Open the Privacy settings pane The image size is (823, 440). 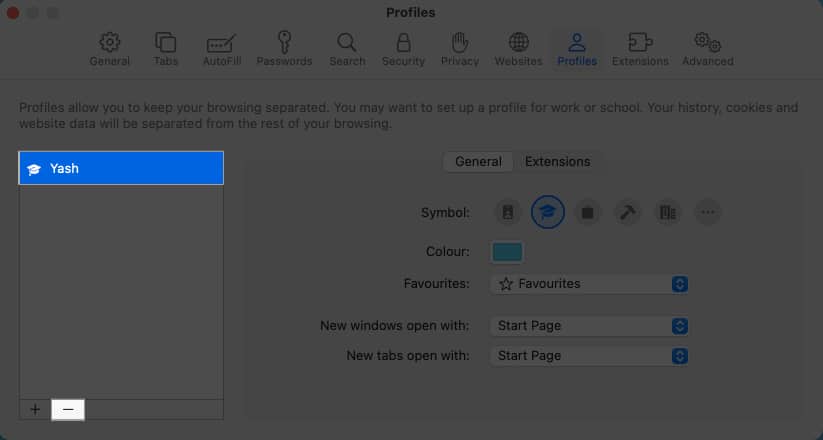tap(460, 50)
